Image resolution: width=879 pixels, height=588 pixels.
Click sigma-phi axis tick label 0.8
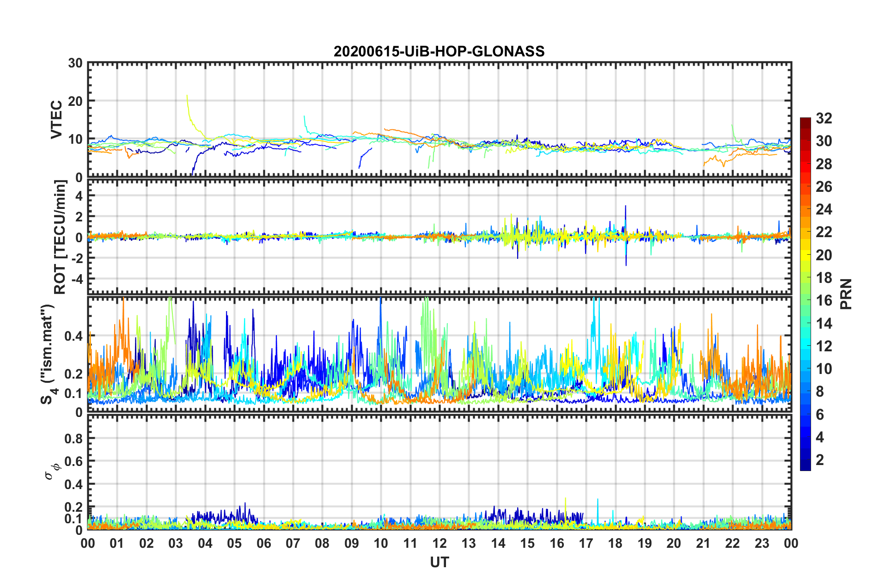click(73, 438)
